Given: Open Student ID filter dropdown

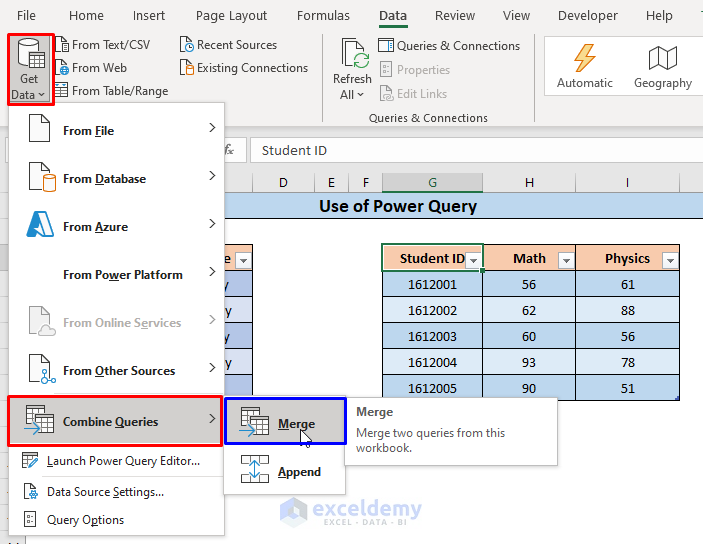Looking at the screenshot, I should pyautogui.click(x=474, y=260).
